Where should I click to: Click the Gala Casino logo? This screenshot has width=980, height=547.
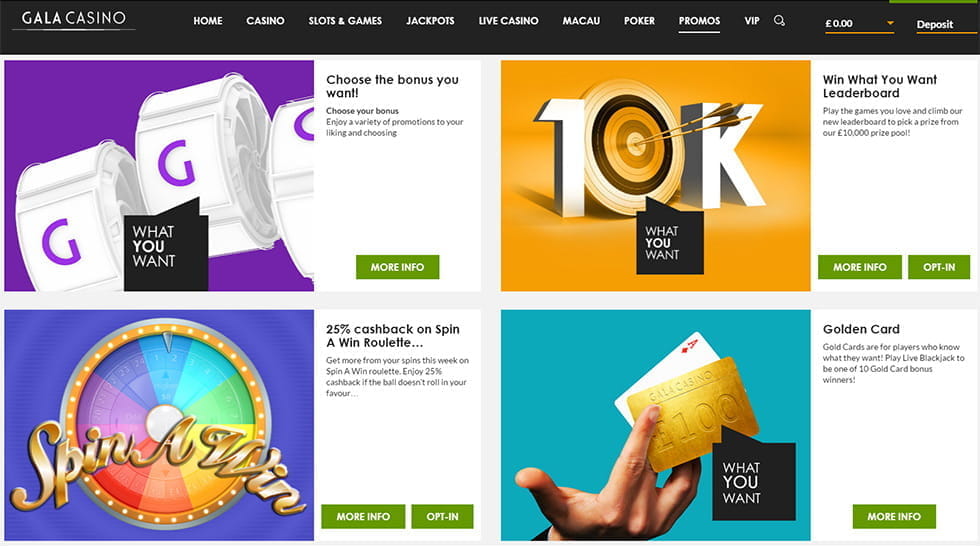[x=74, y=18]
